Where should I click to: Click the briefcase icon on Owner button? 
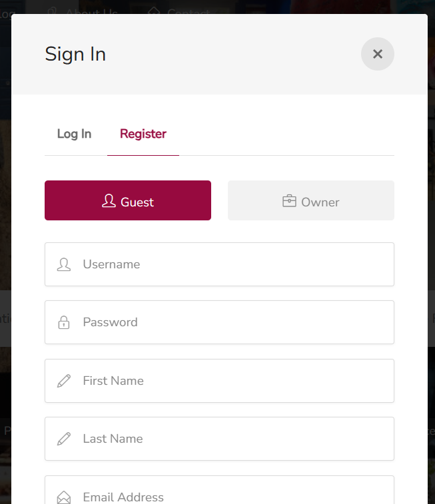[x=289, y=201]
